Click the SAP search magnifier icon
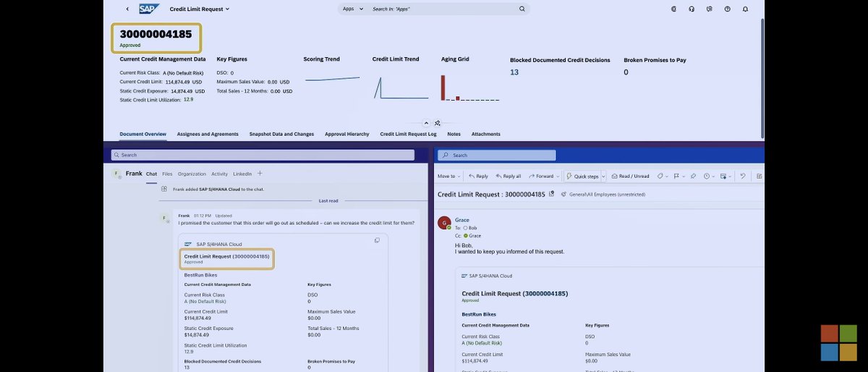 522,9
